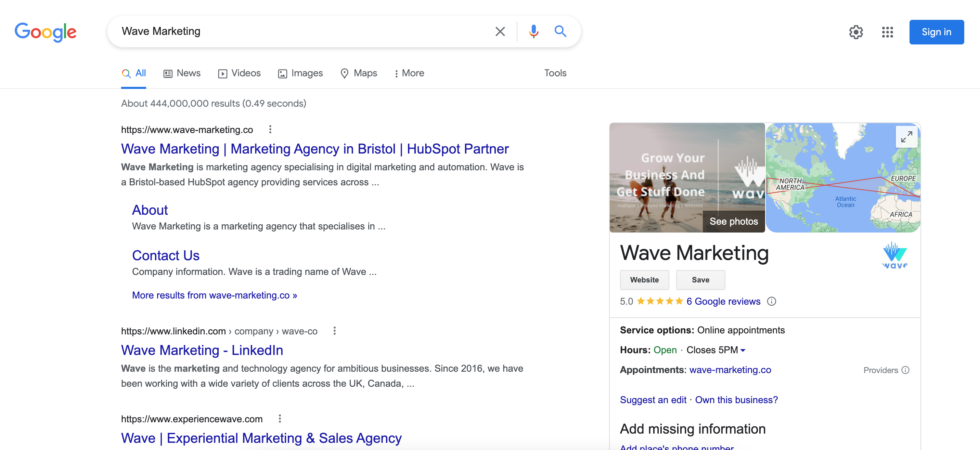Click the linkedin.com company wave-co breadcrumb

point(219,331)
